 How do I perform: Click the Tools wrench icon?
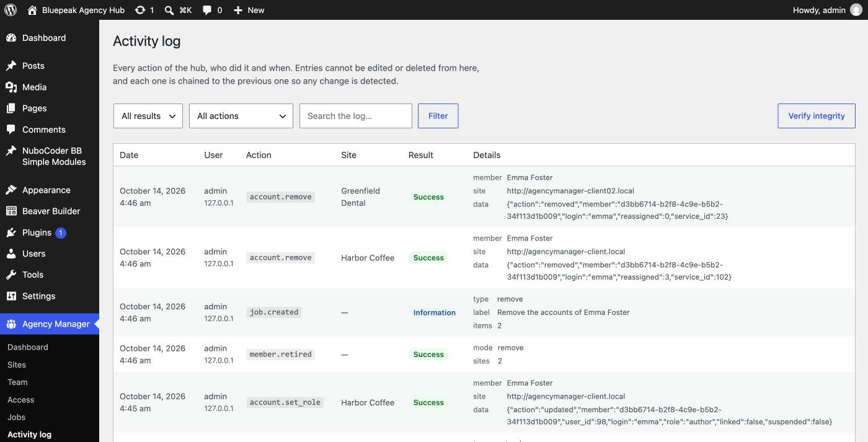click(11, 275)
